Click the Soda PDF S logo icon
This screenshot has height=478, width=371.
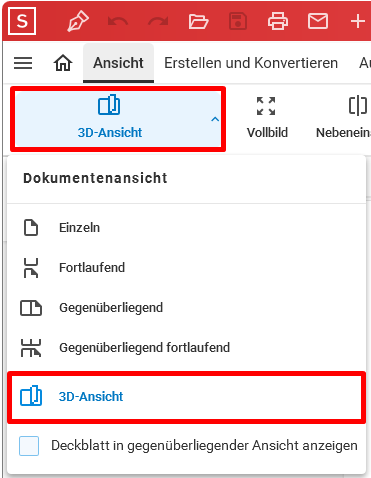point(22,21)
